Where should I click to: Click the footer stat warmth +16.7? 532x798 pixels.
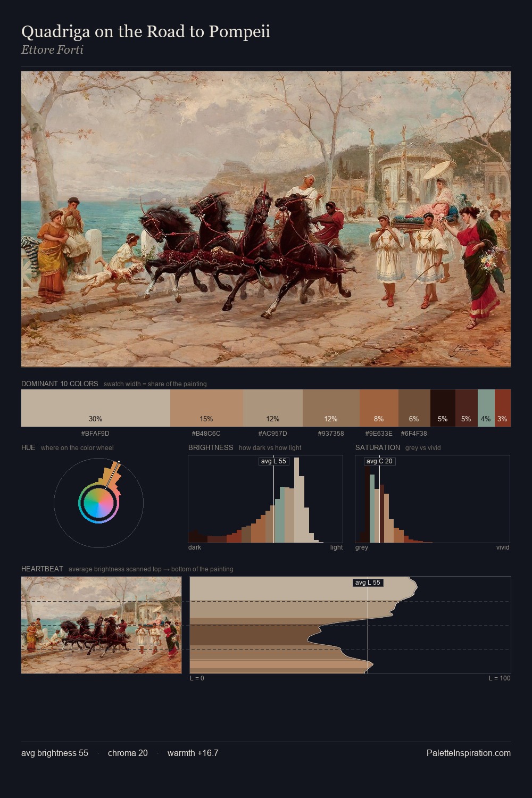[193, 753]
